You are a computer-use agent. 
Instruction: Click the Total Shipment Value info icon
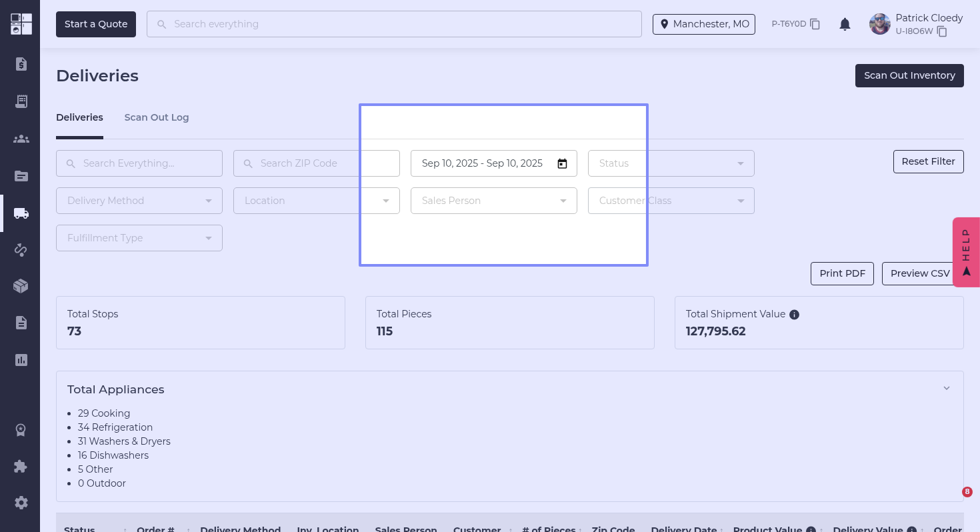point(794,315)
